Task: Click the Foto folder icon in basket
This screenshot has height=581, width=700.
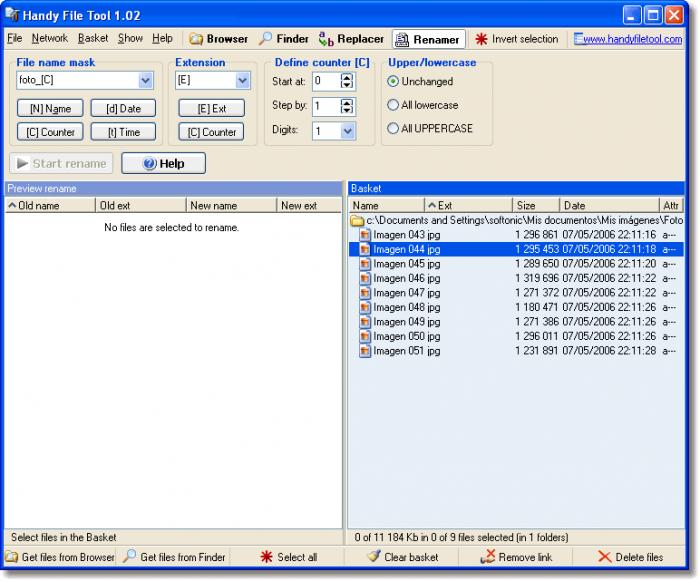Action: click(x=357, y=221)
